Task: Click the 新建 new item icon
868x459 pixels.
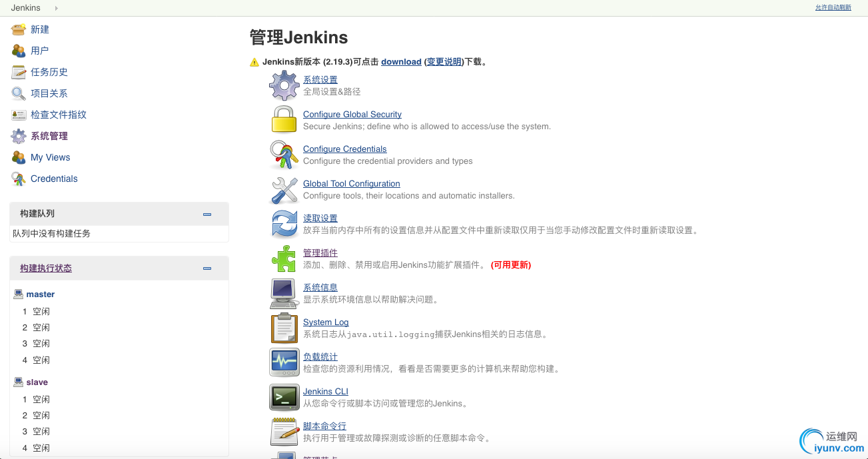Action: pyautogui.click(x=19, y=29)
